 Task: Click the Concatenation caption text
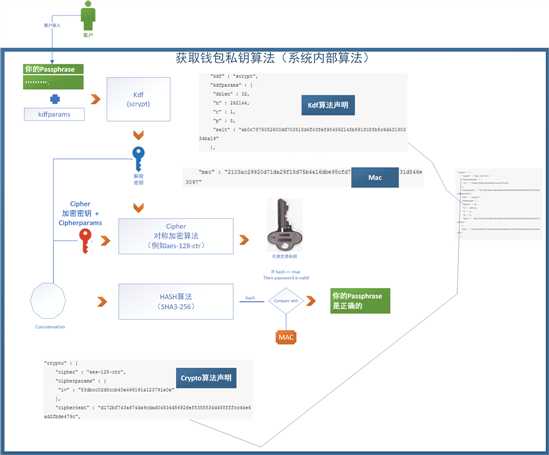pyautogui.click(x=50, y=327)
